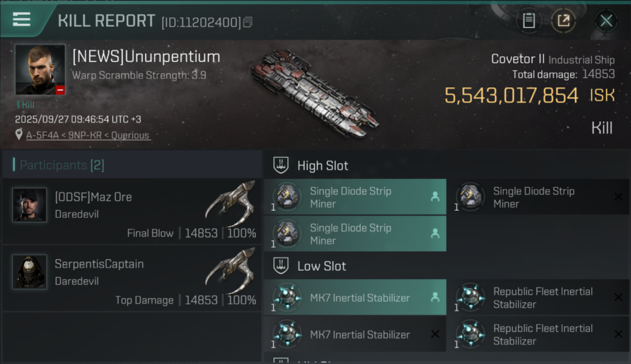Copy the kill report ID icon
The height and width of the screenshot is (364, 631).
coord(248,22)
